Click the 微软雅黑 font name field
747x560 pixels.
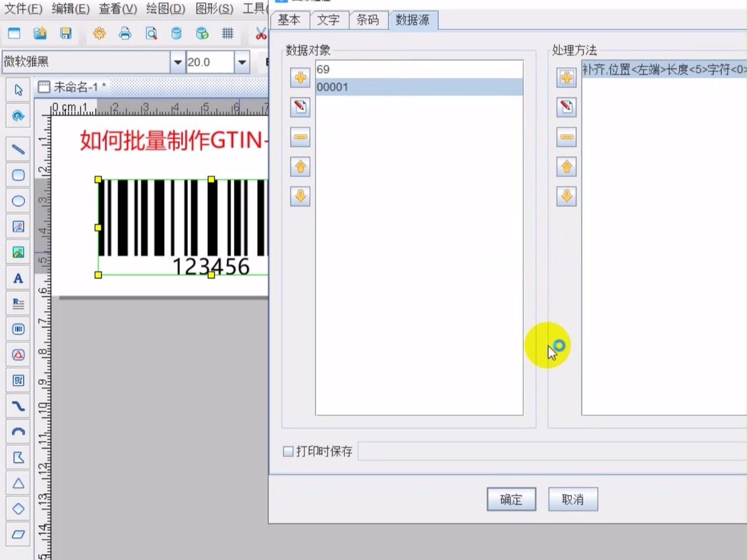pyautogui.click(x=86, y=62)
